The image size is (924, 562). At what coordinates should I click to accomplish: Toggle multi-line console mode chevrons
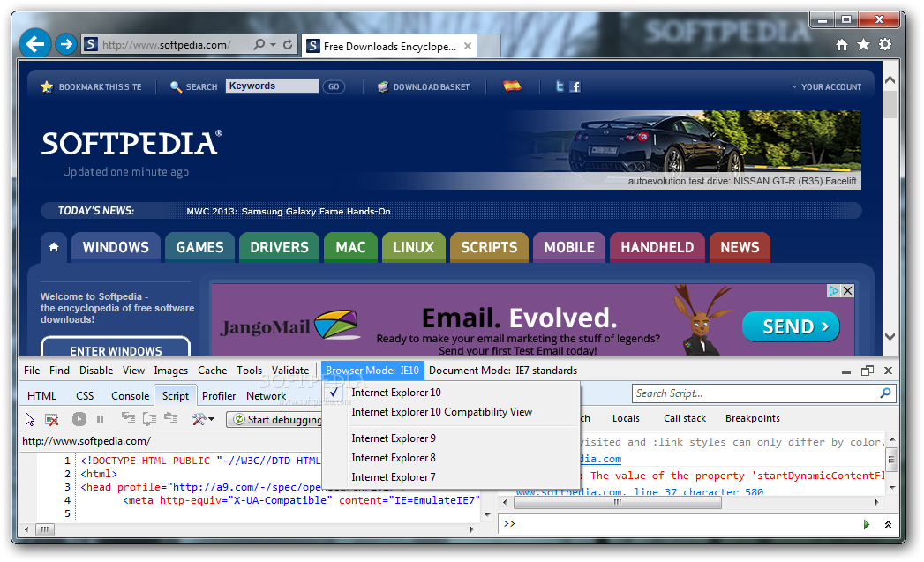(x=888, y=524)
